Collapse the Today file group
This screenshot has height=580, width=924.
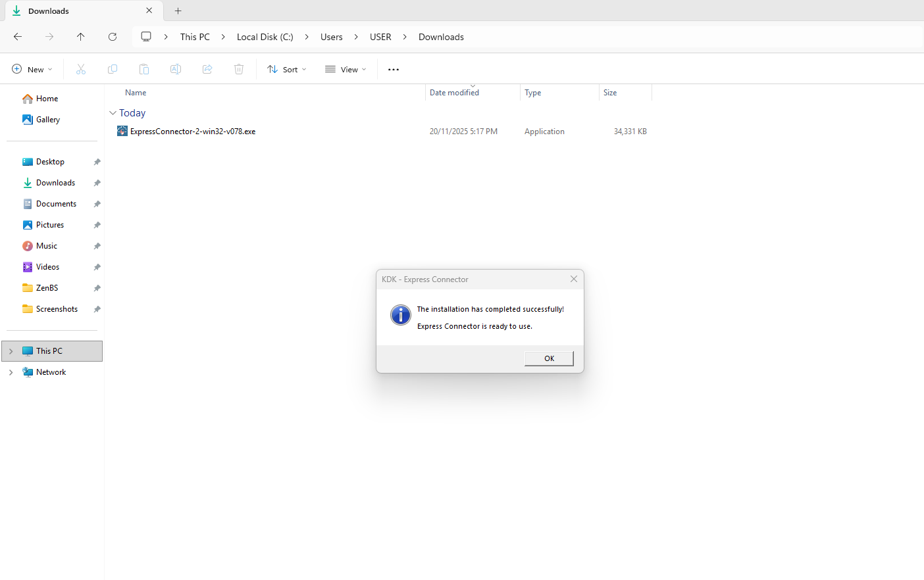pyautogui.click(x=113, y=113)
